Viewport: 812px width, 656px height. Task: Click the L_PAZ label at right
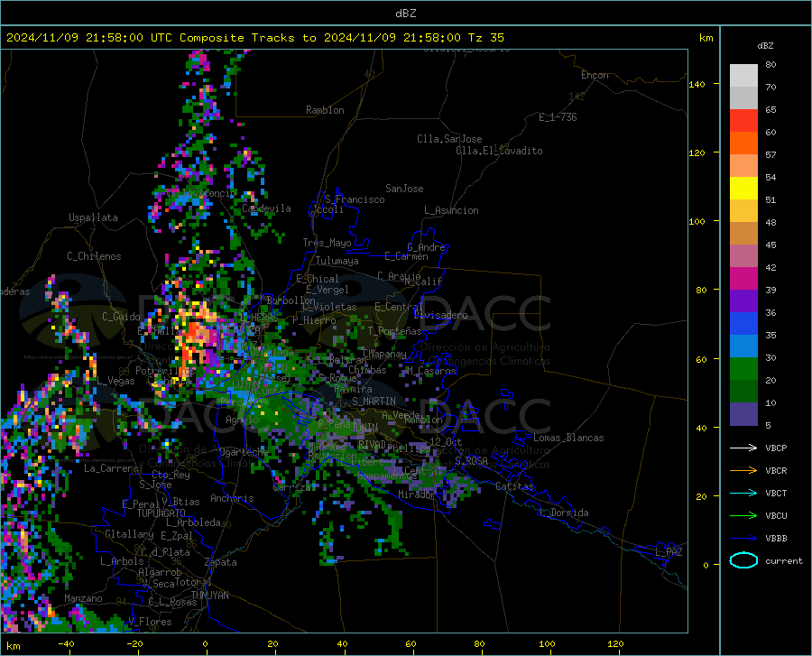pyautogui.click(x=669, y=552)
